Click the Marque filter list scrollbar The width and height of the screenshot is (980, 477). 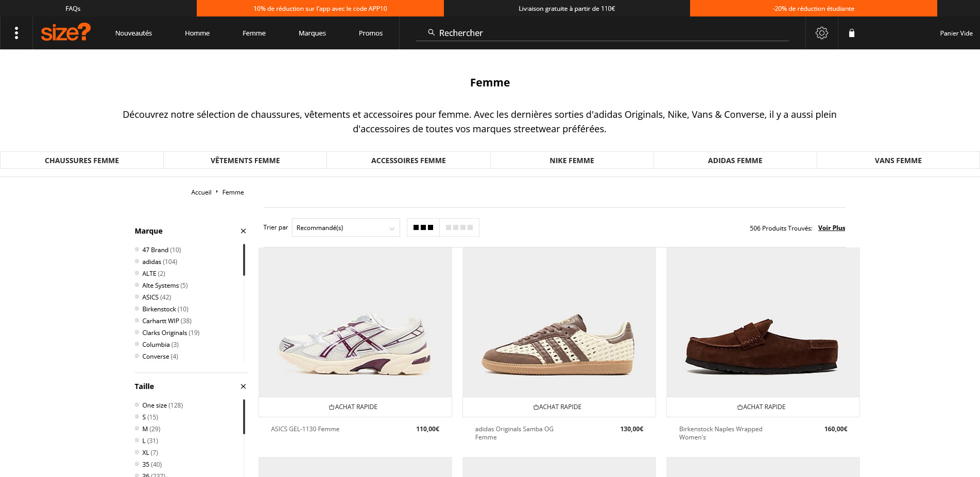coord(244,259)
